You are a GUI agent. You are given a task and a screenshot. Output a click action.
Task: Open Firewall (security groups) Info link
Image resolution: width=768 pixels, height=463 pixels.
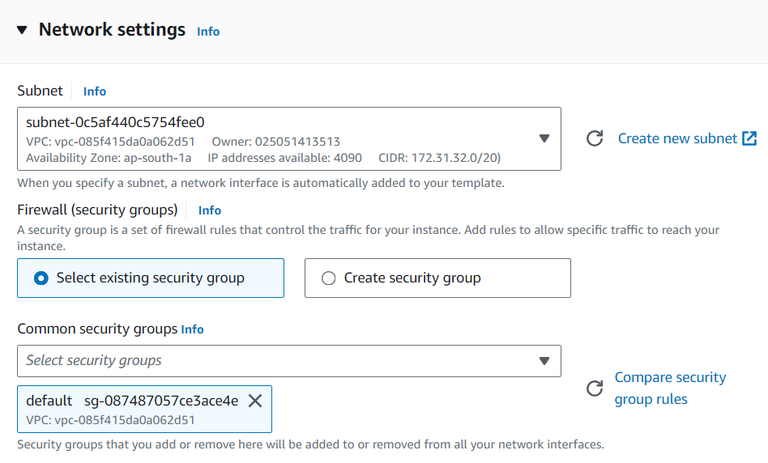coord(209,210)
